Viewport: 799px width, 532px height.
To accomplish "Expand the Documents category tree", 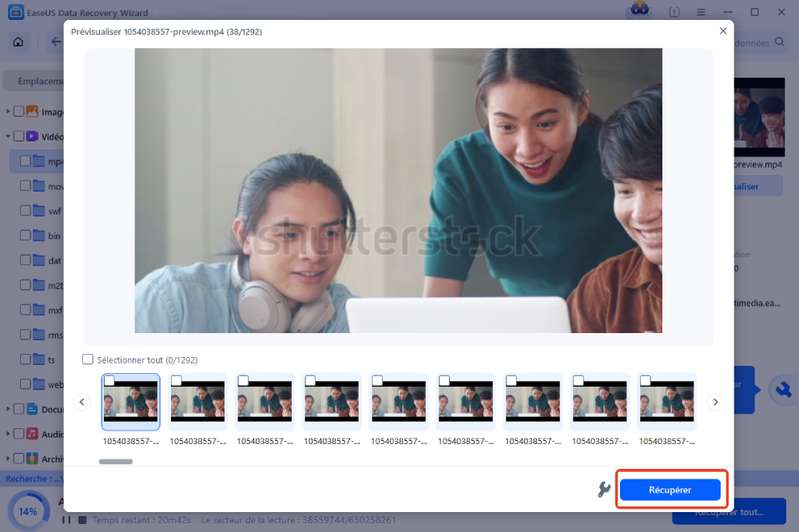I will (x=8, y=409).
